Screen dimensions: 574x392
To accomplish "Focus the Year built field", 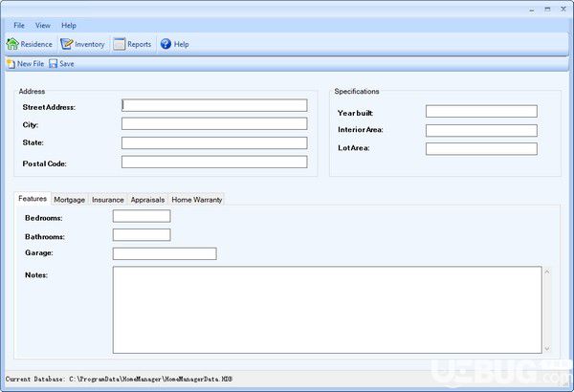I will [x=481, y=111].
